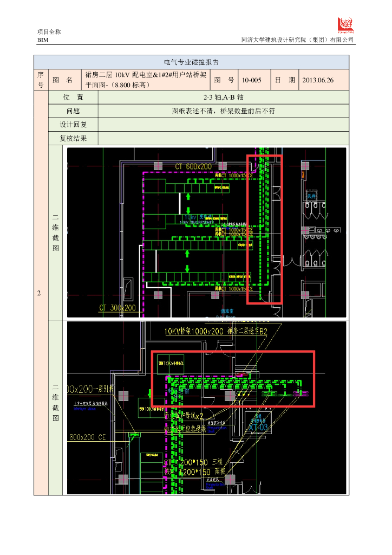Click the red highlight box in lower drawing
Screen dimensions: 392x555
click(x=233, y=379)
